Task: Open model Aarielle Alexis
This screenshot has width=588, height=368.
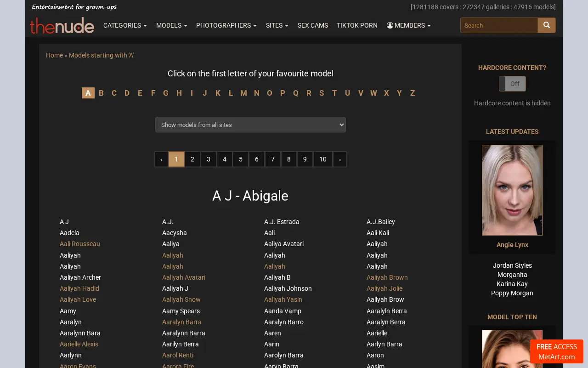Action: coord(79,344)
